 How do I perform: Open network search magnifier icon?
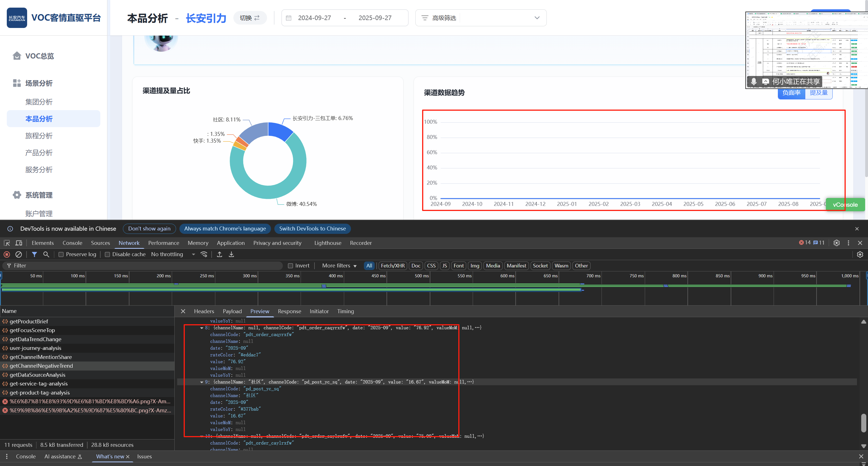(x=46, y=254)
